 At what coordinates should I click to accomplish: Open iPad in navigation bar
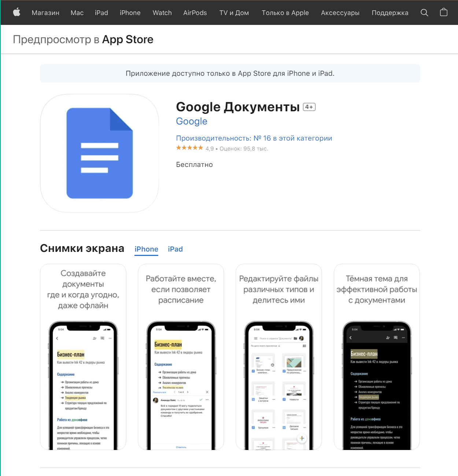pyautogui.click(x=101, y=13)
